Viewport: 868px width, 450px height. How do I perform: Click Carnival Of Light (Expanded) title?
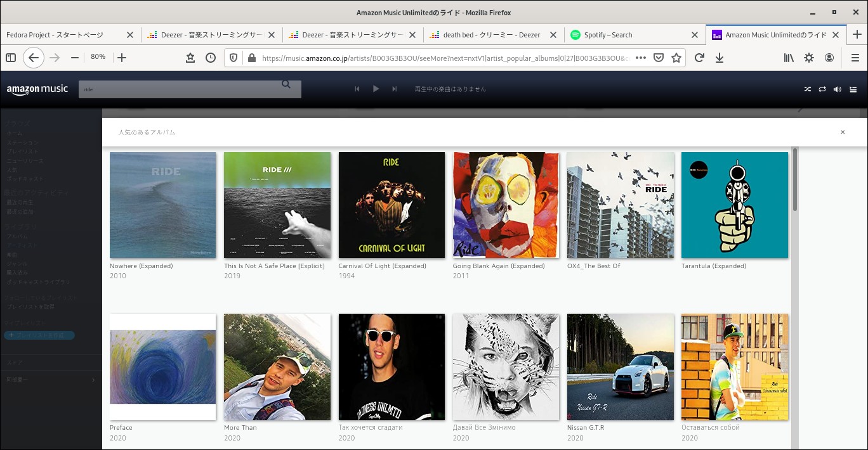click(382, 266)
